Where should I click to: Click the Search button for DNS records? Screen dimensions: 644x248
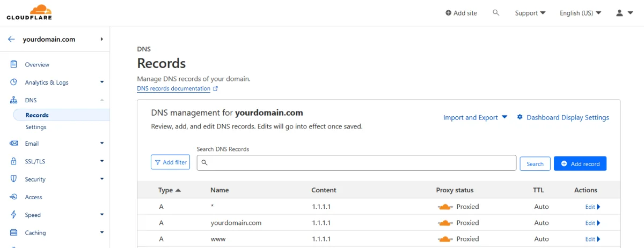(x=535, y=164)
